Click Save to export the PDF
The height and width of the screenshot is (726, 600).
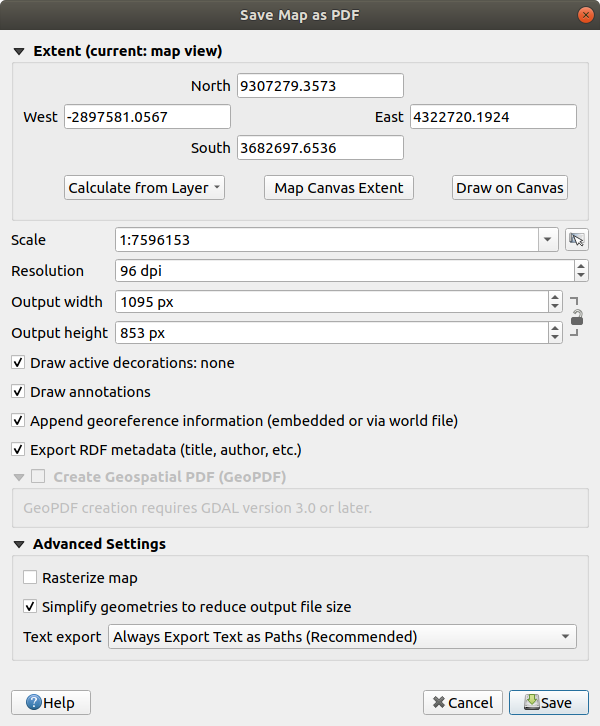click(548, 703)
